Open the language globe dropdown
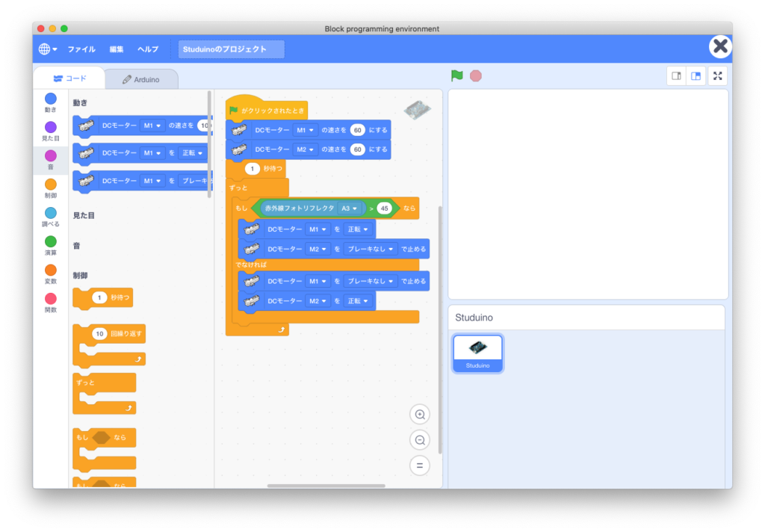The width and height of the screenshot is (765, 532). pyautogui.click(x=47, y=49)
